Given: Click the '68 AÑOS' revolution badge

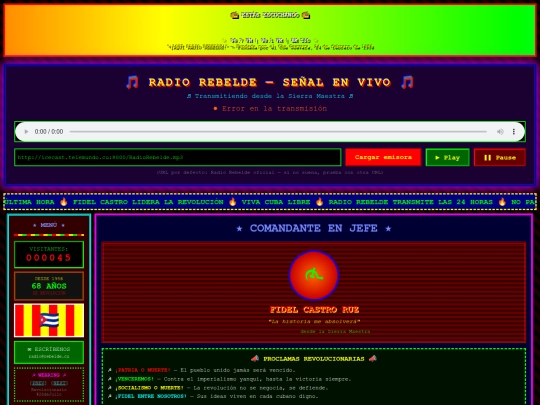Looking at the screenshot, I should tap(49, 286).
